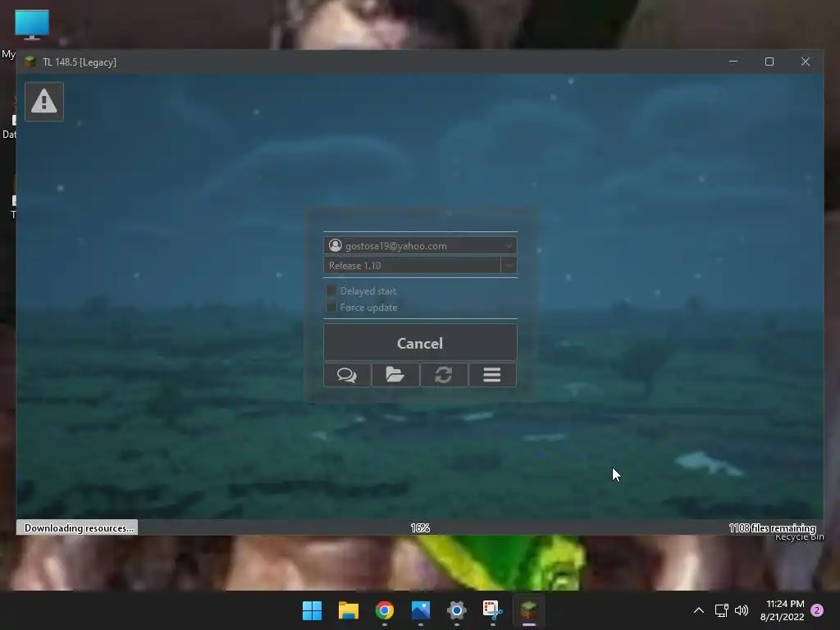Open the hamburger settings menu button

492,374
